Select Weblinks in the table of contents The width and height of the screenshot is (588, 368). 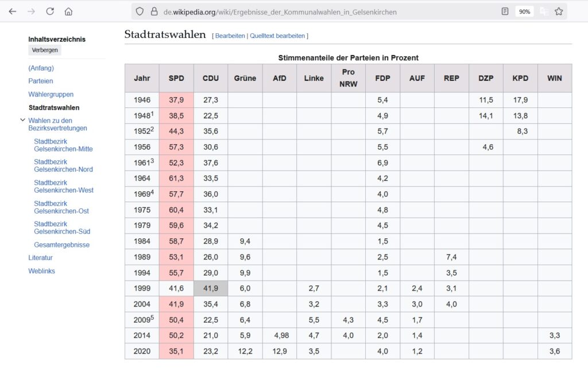click(x=41, y=271)
